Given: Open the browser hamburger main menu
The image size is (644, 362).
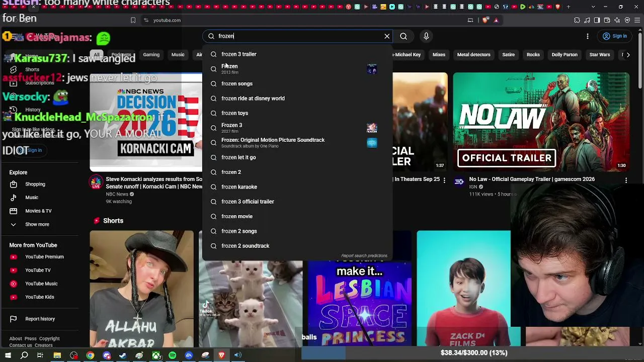Looking at the screenshot, I should [x=637, y=20].
